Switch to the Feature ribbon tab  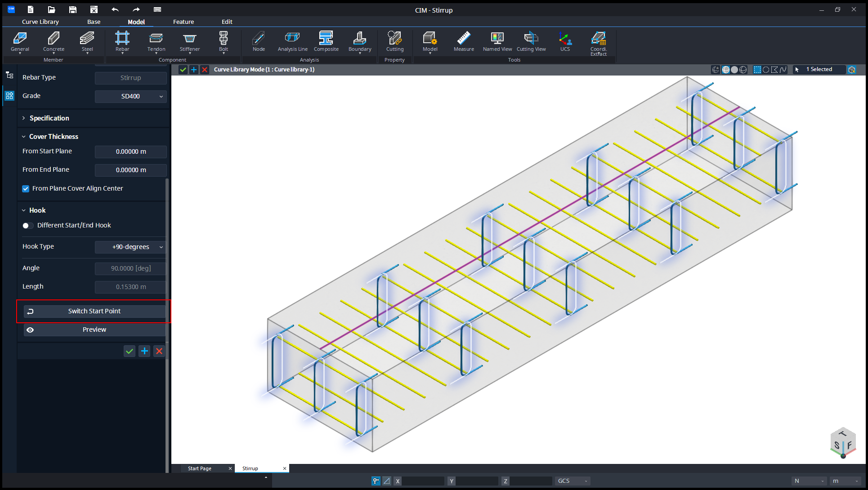click(x=183, y=22)
